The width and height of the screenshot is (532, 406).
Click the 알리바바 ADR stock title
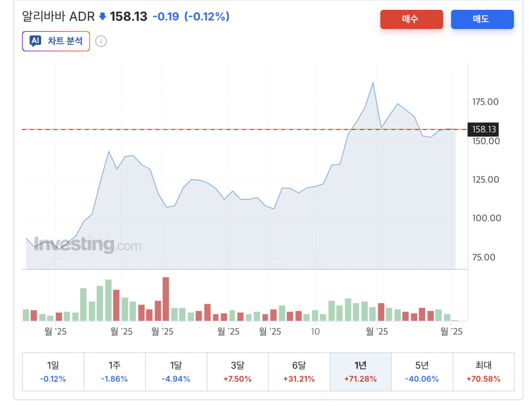point(58,17)
